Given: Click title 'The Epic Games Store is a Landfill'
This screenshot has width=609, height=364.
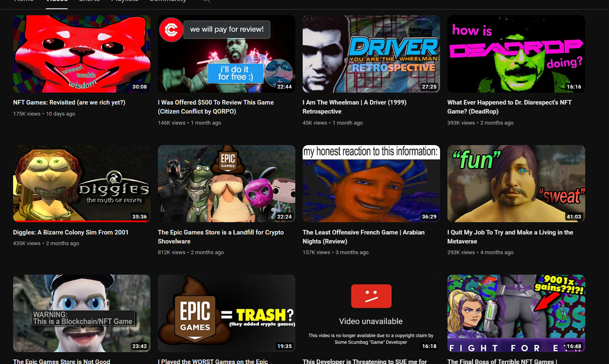Looking at the screenshot, I should coord(221,237).
